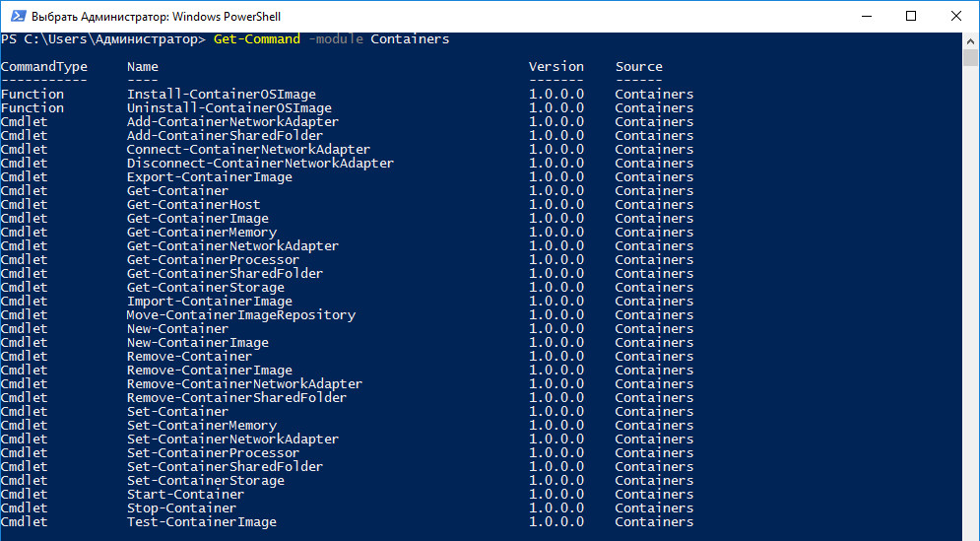This screenshot has height=541, width=980.
Task: Click 'Connect-ContainerNetworkAdapter' entry
Action: [248, 149]
